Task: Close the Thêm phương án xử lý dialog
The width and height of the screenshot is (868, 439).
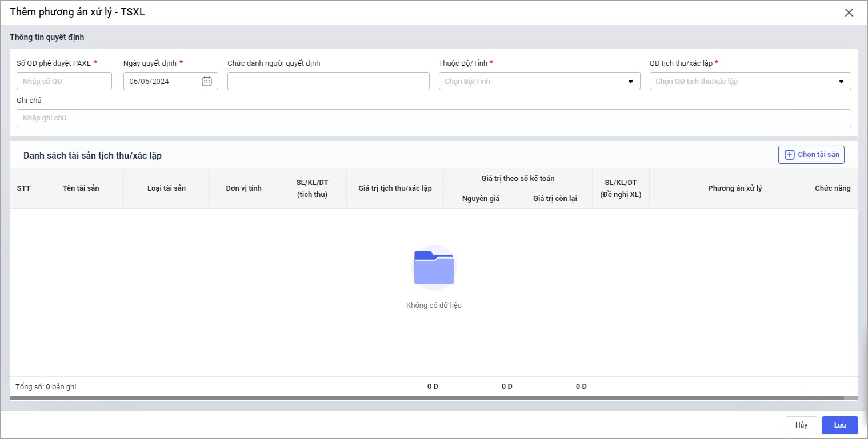Action: point(849,13)
